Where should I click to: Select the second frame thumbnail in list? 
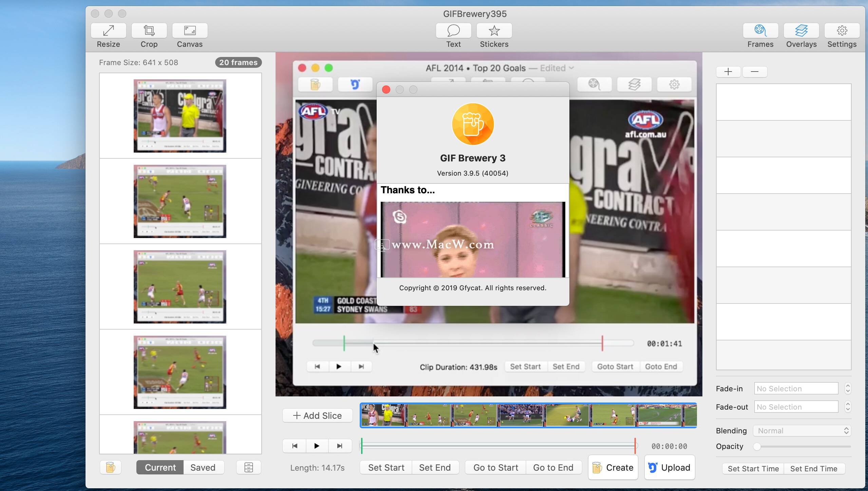(x=180, y=201)
